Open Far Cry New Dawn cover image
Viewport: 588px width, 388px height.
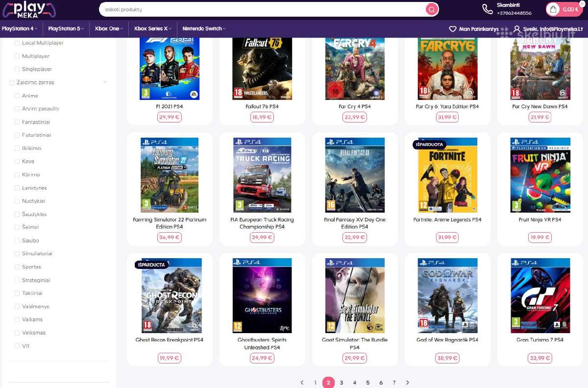pyautogui.click(x=540, y=68)
